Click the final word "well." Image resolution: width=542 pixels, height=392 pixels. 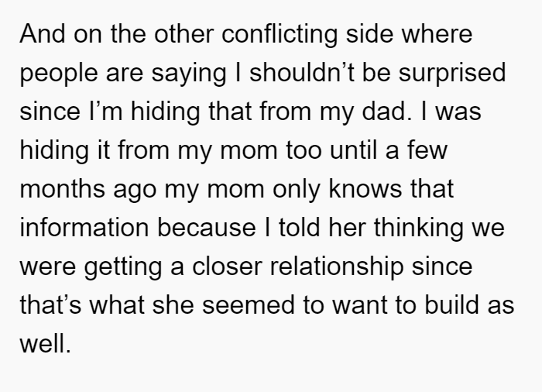45,344
